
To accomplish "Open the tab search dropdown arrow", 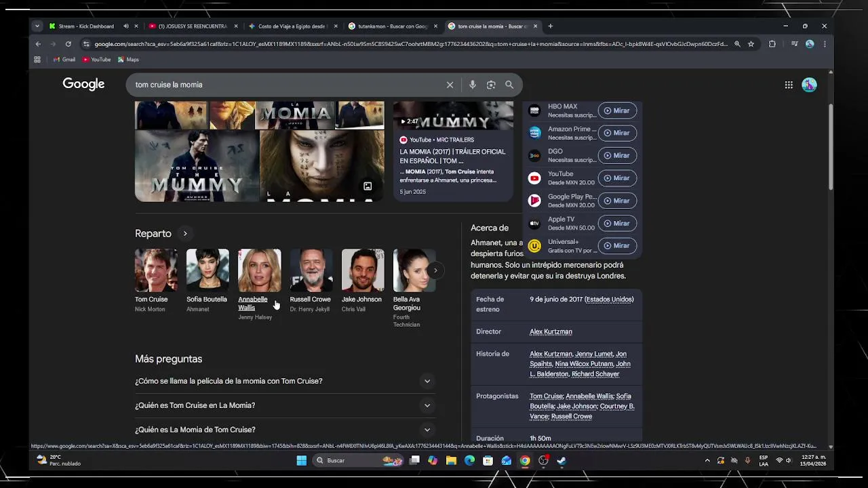I will 37,26.
